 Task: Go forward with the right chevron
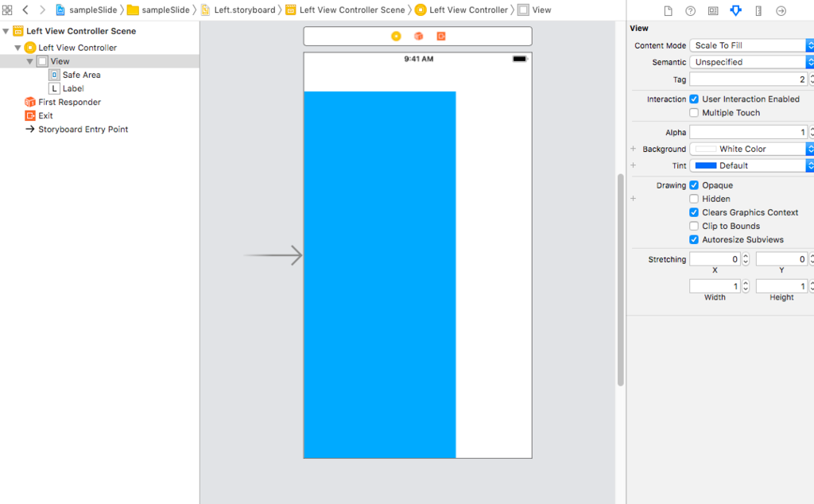click(x=43, y=10)
